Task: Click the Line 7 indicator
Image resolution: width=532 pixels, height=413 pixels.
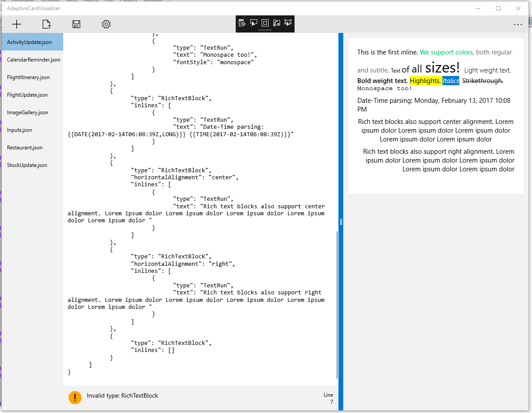Action: [x=328, y=397]
